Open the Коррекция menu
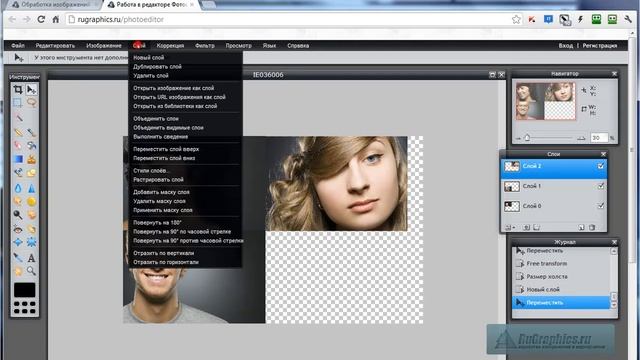Screen dimensions: 640x360 [170, 46]
